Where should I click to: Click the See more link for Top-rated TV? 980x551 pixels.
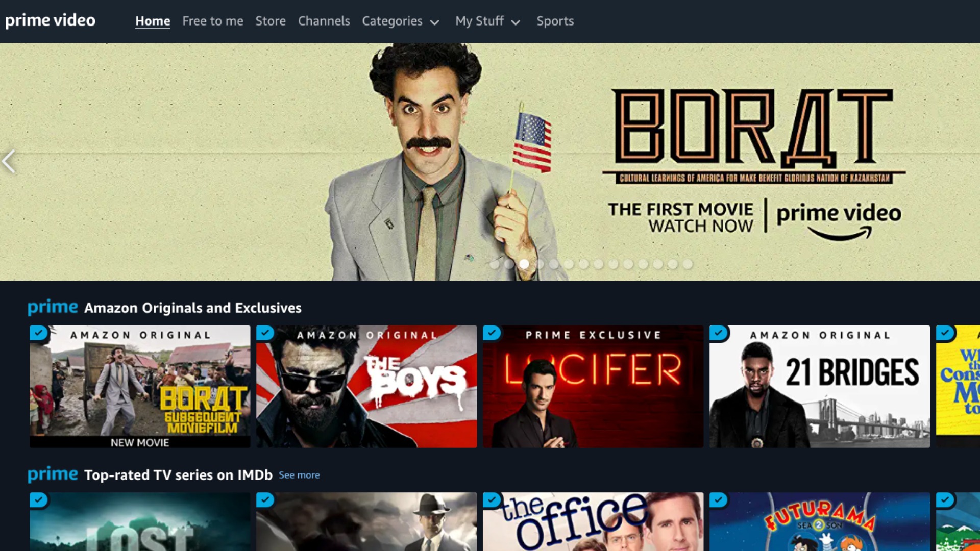(x=299, y=474)
